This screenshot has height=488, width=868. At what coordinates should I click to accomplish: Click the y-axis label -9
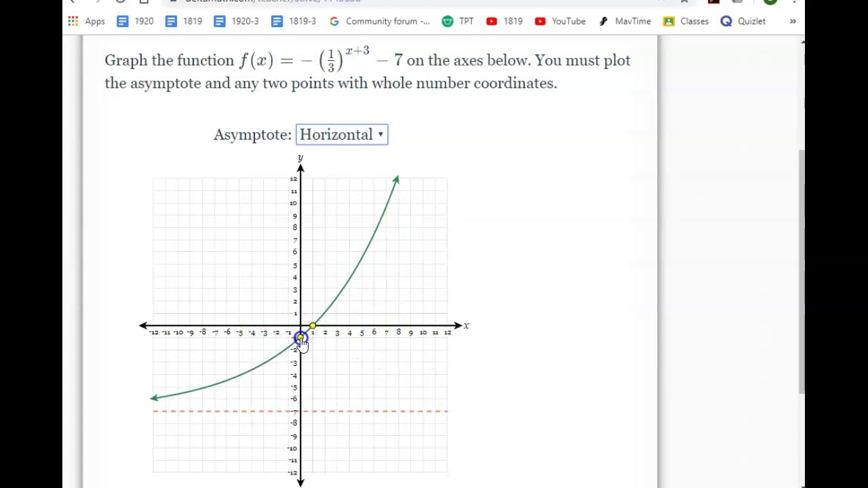(x=293, y=436)
